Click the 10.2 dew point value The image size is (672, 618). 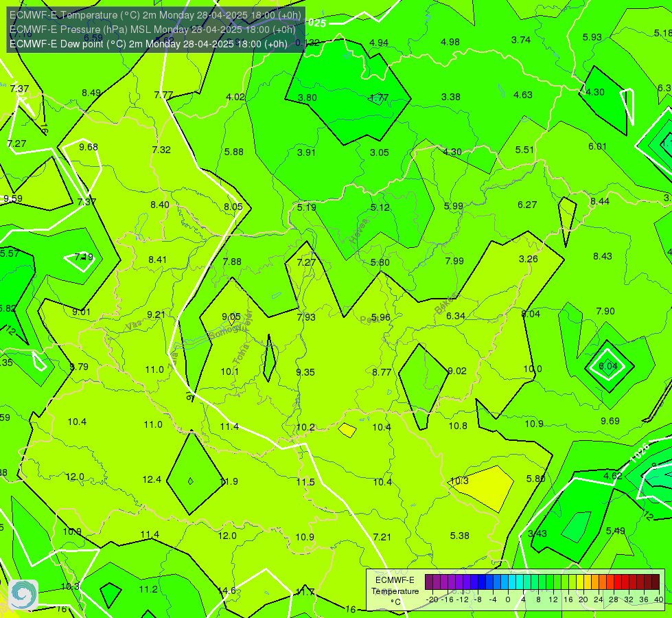pyautogui.click(x=305, y=427)
